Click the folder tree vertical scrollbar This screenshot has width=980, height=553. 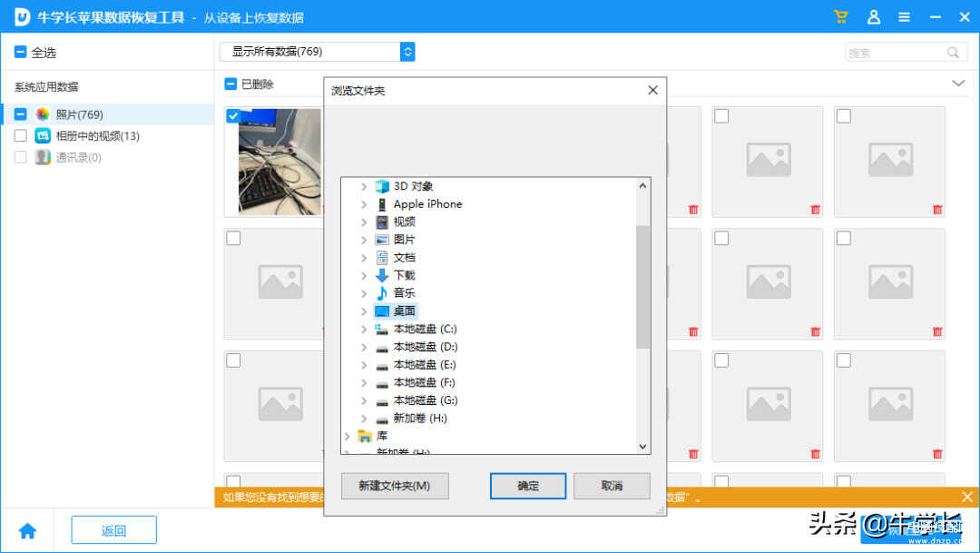(x=642, y=287)
